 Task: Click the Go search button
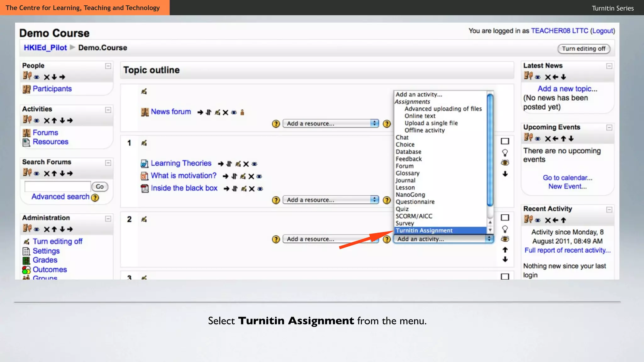click(100, 187)
